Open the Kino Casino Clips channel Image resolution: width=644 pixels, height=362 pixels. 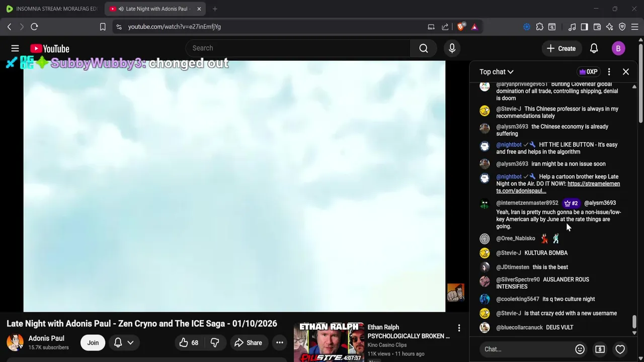(x=387, y=345)
